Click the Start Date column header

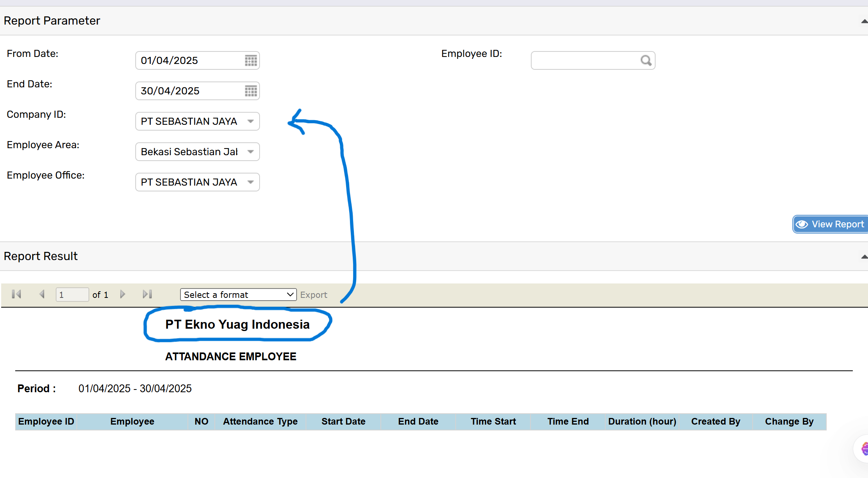point(343,421)
